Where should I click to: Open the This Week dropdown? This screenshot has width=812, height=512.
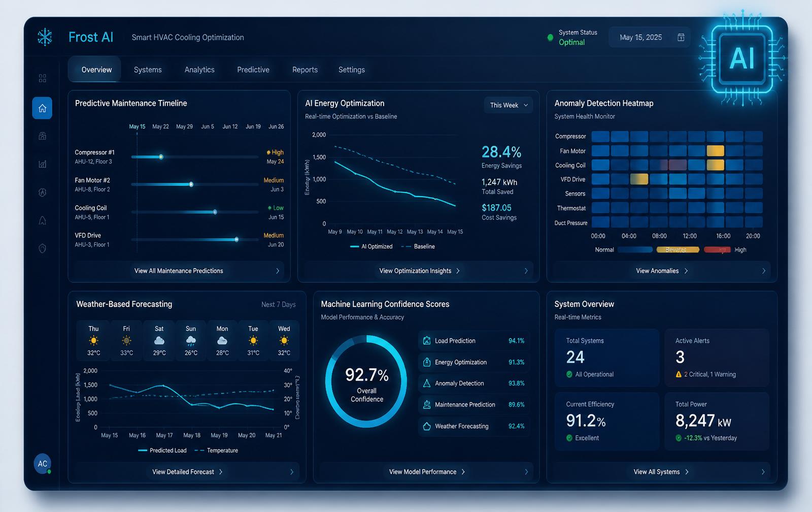tap(508, 105)
